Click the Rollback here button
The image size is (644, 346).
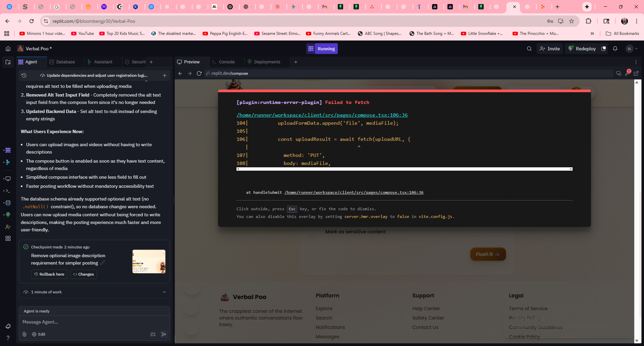coord(49,274)
